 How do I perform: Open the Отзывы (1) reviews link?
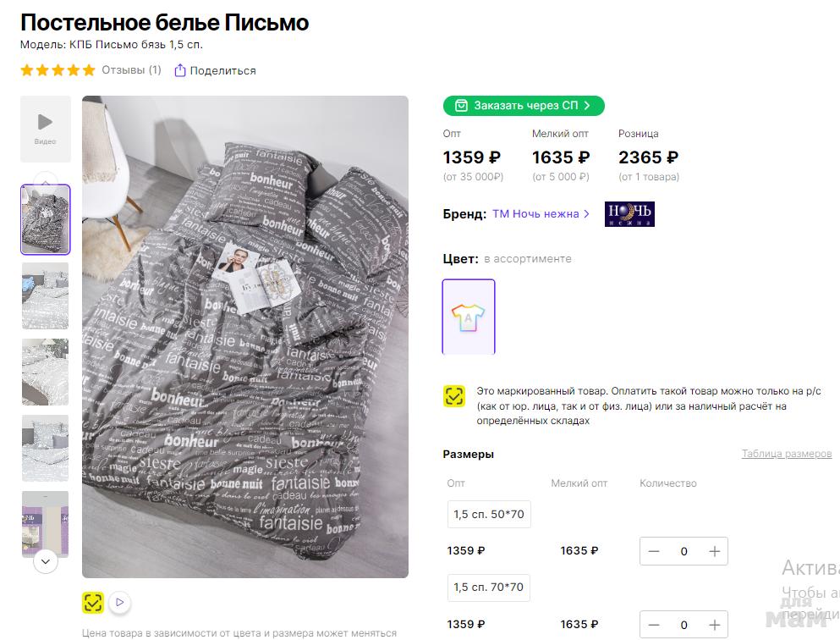click(x=131, y=70)
